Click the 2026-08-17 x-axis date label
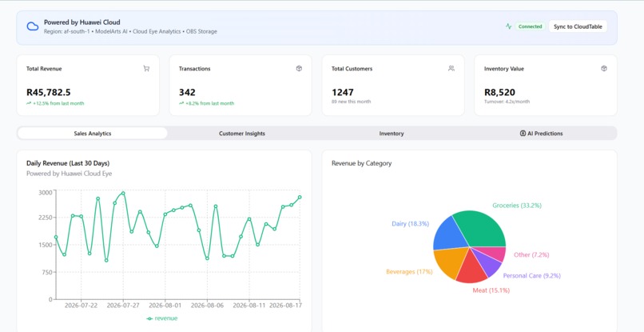The height and width of the screenshot is (332, 644). tap(285, 306)
